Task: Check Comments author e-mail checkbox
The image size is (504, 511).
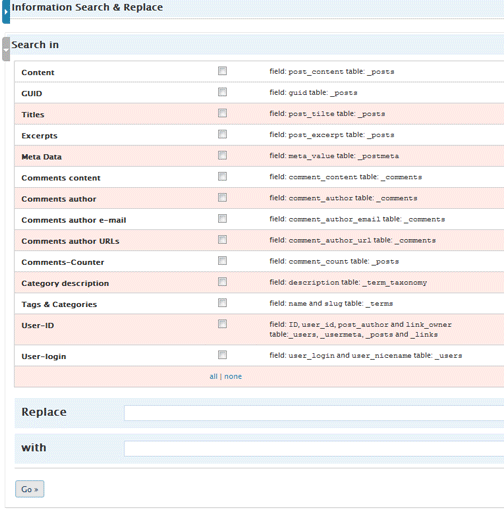Action: pyautogui.click(x=222, y=218)
